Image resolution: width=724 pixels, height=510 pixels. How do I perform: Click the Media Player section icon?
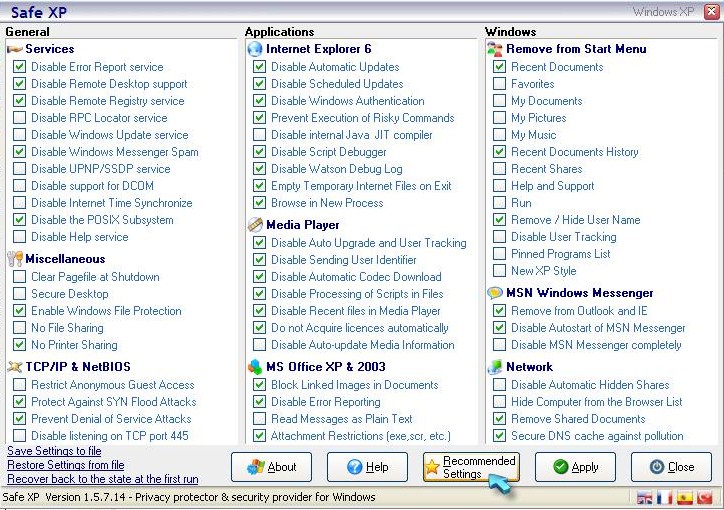[x=255, y=225]
